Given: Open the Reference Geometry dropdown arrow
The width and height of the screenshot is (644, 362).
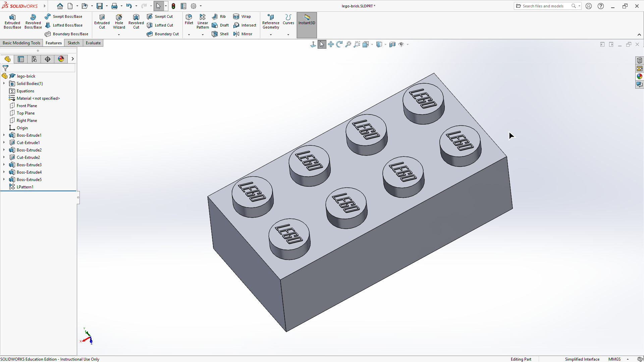Looking at the screenshot, I should 271,35.
